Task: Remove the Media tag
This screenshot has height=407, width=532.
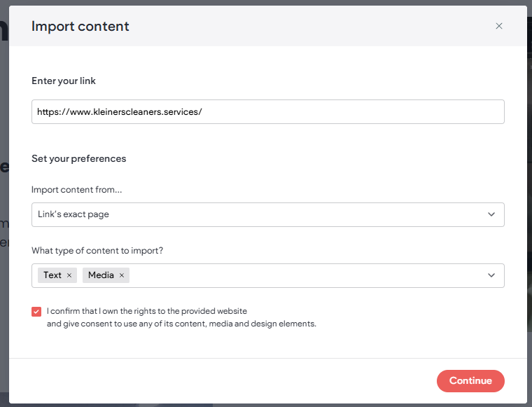Action: pos(122,275)
